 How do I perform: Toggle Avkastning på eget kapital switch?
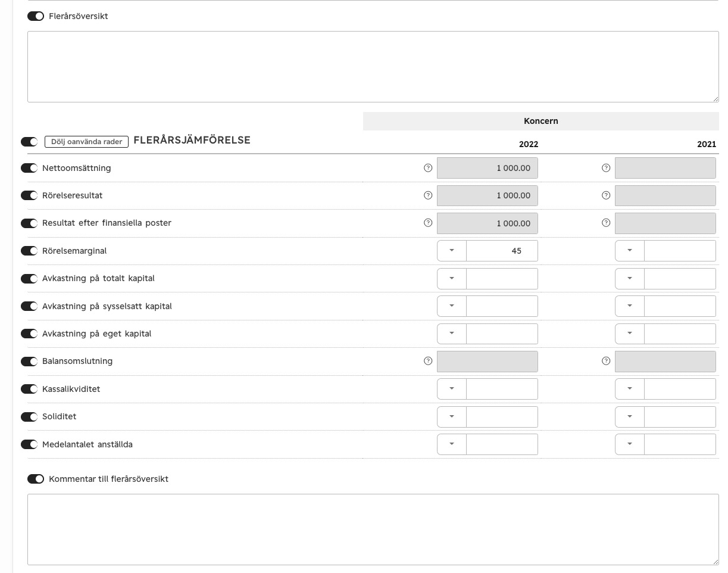click(29, 334)
